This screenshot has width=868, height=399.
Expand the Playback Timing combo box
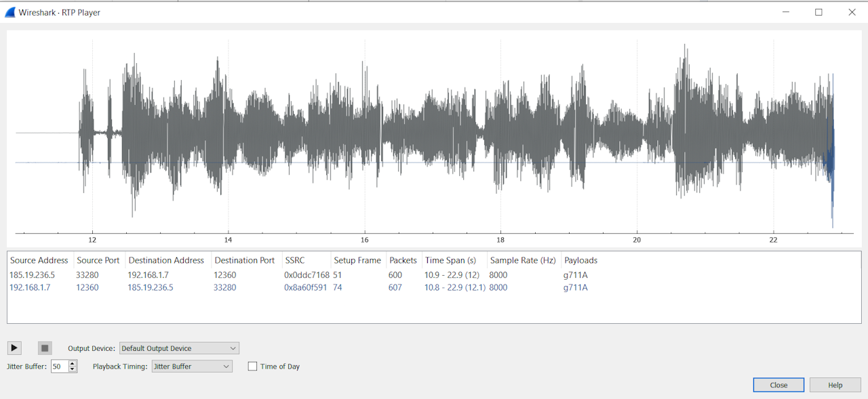pyautogui.click(x=192, y=366)
